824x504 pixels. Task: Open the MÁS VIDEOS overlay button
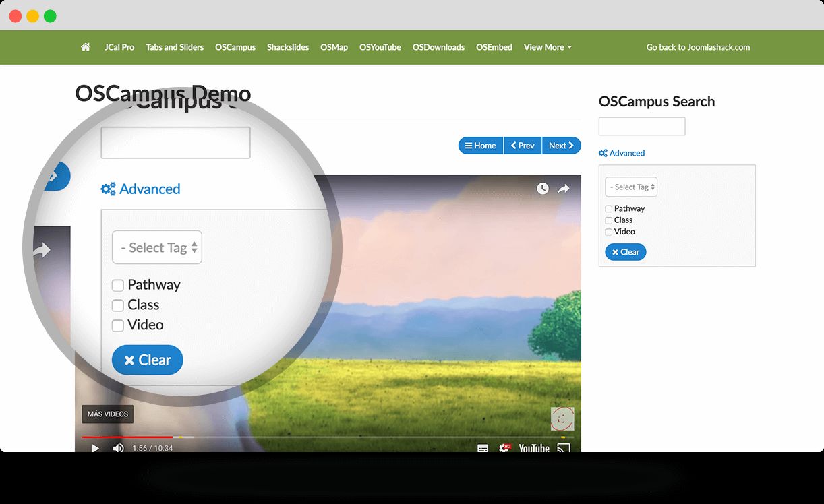tap(108, 414)
